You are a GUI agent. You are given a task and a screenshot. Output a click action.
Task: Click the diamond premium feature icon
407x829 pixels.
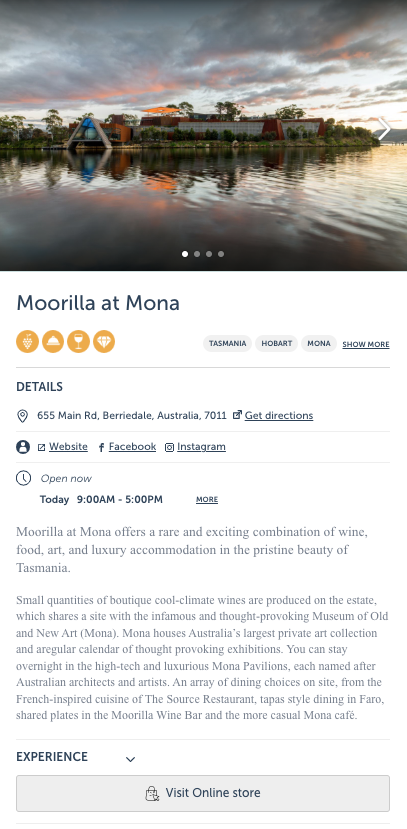tap(104, 342)
